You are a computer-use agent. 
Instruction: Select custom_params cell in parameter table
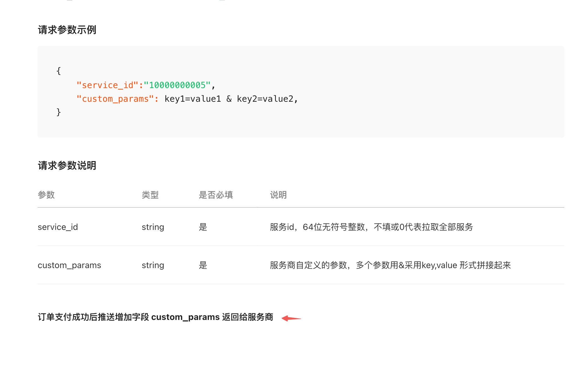coord(69,265)
